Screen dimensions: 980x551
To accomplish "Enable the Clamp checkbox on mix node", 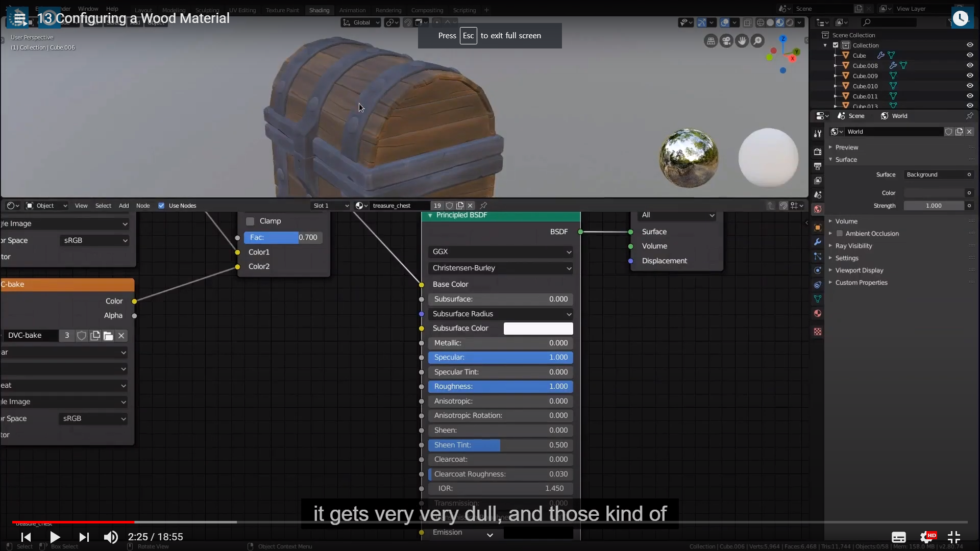I will 250,221.
